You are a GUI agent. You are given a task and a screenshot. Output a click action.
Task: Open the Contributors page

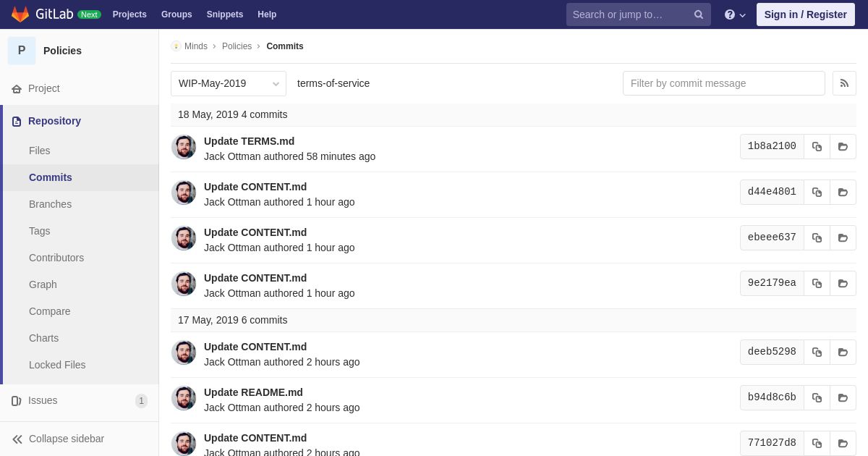coord(56,258)
